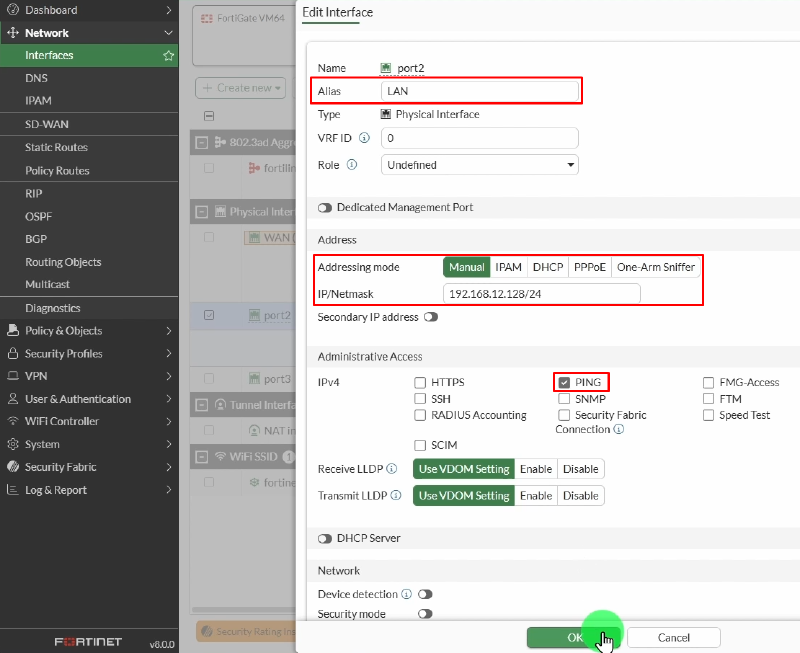
Task: Click the Log & Report chart icon
Action: coord(13,489)
